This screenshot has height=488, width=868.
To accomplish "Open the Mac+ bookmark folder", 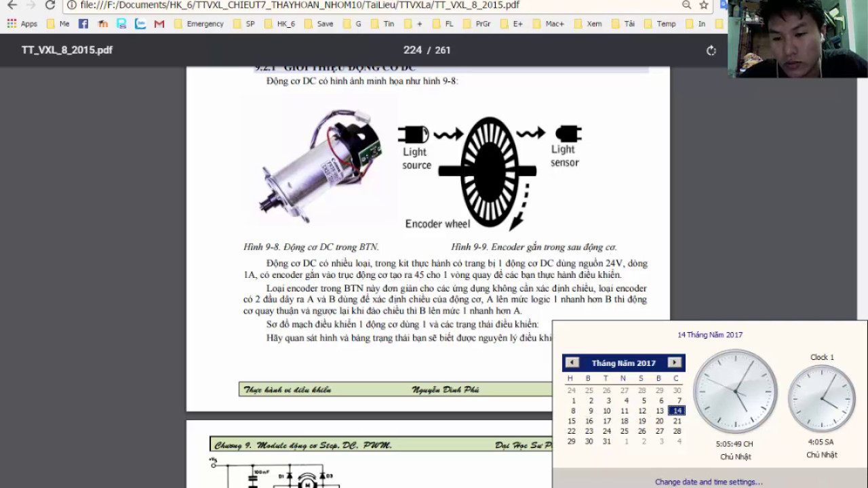I will [x=548, y=24].
